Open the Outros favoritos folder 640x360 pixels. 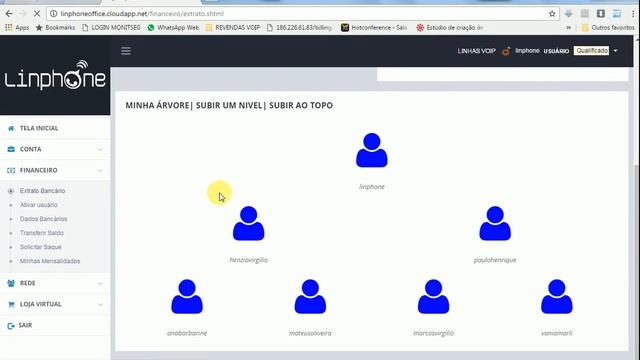[609, 27]
